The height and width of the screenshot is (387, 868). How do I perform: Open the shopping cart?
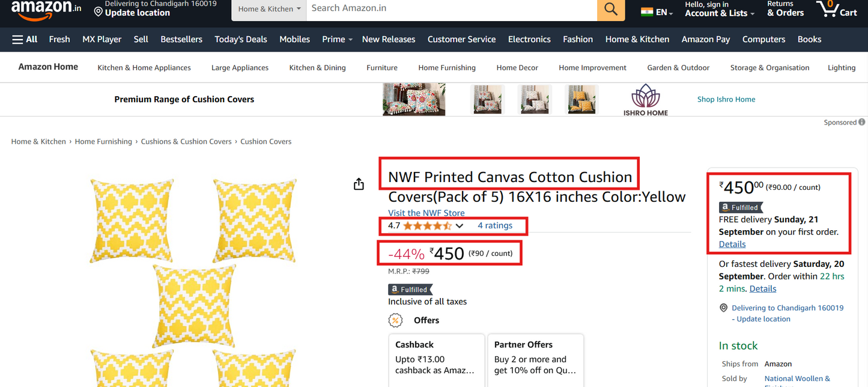(x=836, y=9)
